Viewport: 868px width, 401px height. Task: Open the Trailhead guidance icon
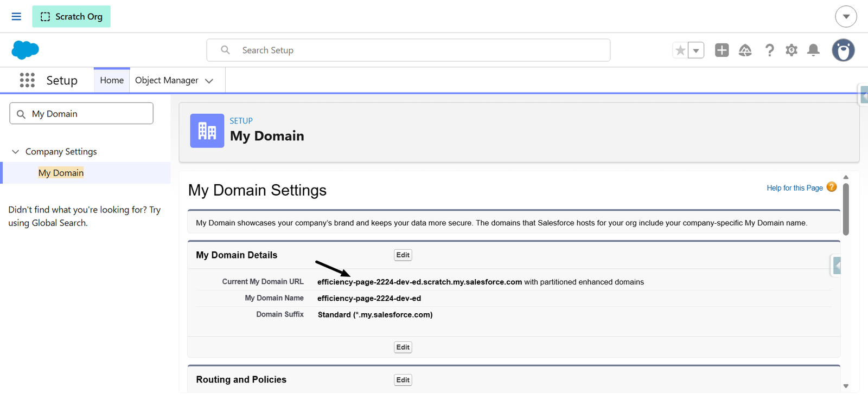point(745,50)
